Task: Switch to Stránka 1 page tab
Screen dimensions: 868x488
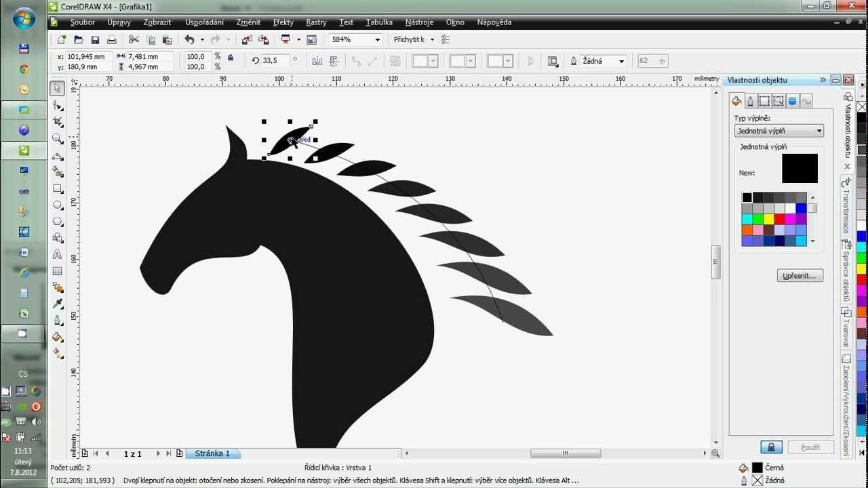Action: (212, 453)
